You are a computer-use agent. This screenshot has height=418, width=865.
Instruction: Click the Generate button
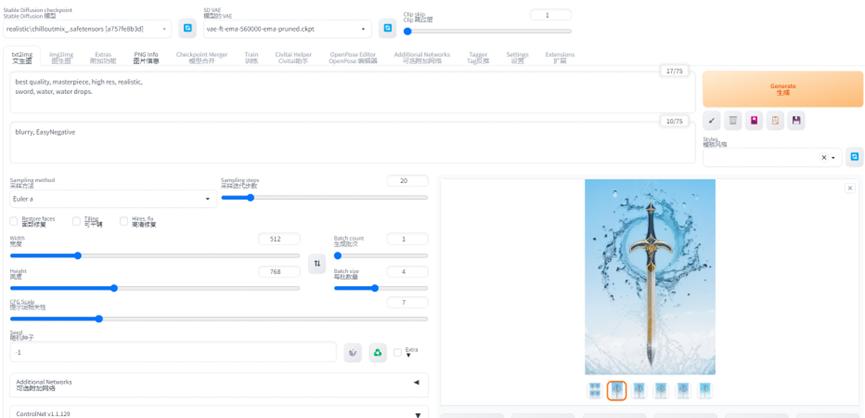[783, 89]
